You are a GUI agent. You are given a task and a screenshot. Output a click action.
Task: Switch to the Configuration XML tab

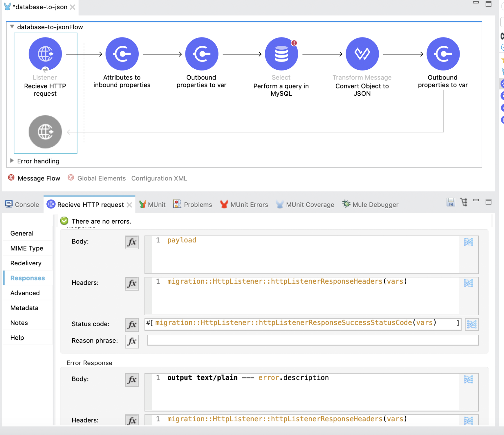(159, 178)
